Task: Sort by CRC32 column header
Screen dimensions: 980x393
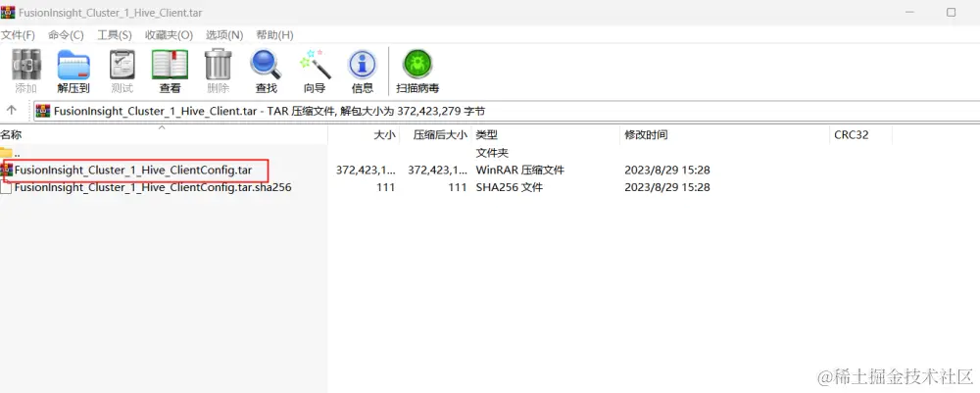Action: 861,135
